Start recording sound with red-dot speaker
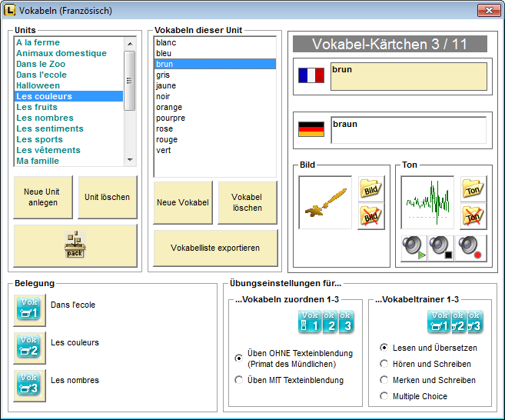Viewport: 505px width, 420px height. (468, 248)
